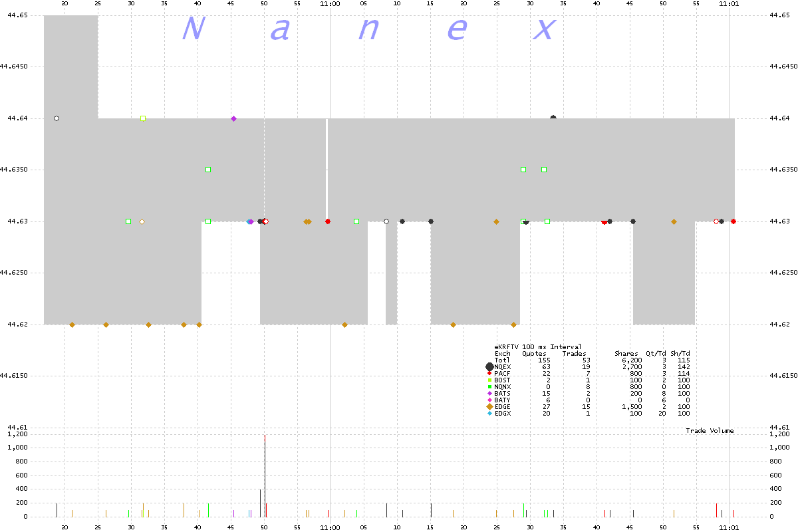Click the black NQEX legend circle
This screenshot has width=798, height=532.
pos(489,366)
